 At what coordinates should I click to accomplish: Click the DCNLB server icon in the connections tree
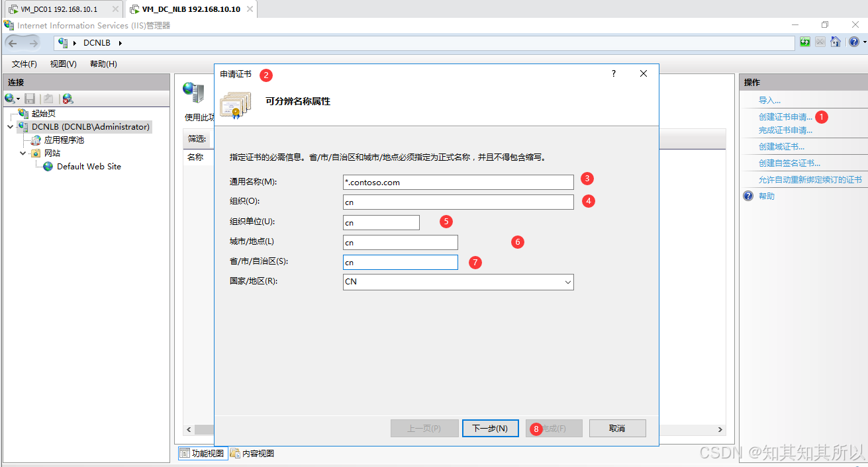pos(24,126)
